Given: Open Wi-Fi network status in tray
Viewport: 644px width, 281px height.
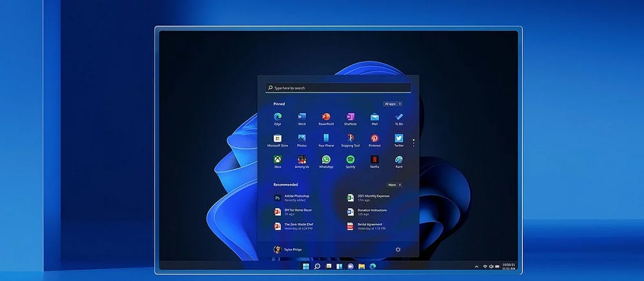Looking at the screenshot, I should 485,267.
